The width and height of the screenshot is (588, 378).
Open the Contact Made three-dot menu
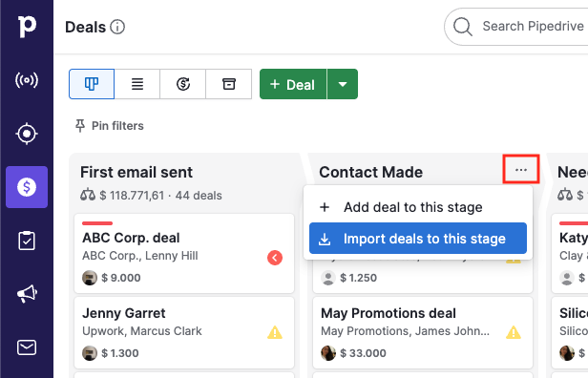click(x=521, y=170)
